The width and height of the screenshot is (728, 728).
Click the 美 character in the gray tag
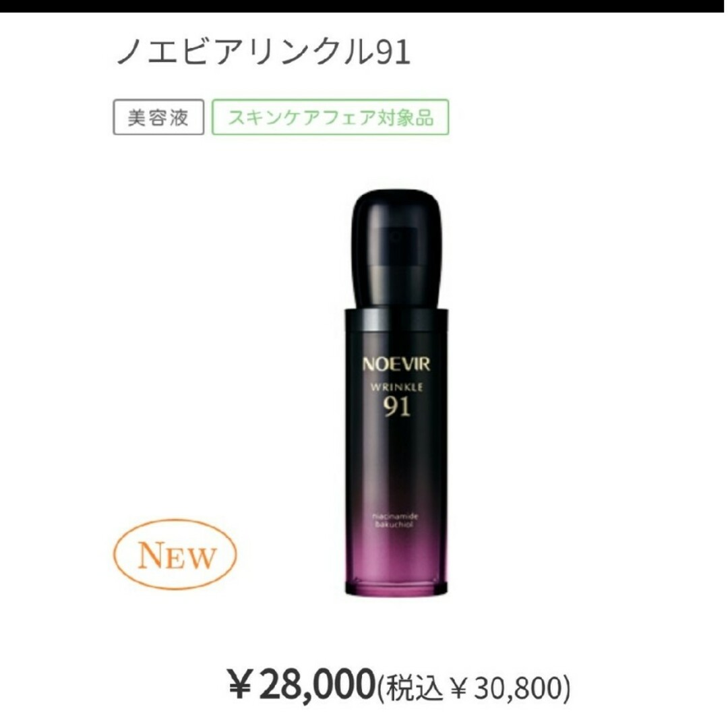click(137, 117)
